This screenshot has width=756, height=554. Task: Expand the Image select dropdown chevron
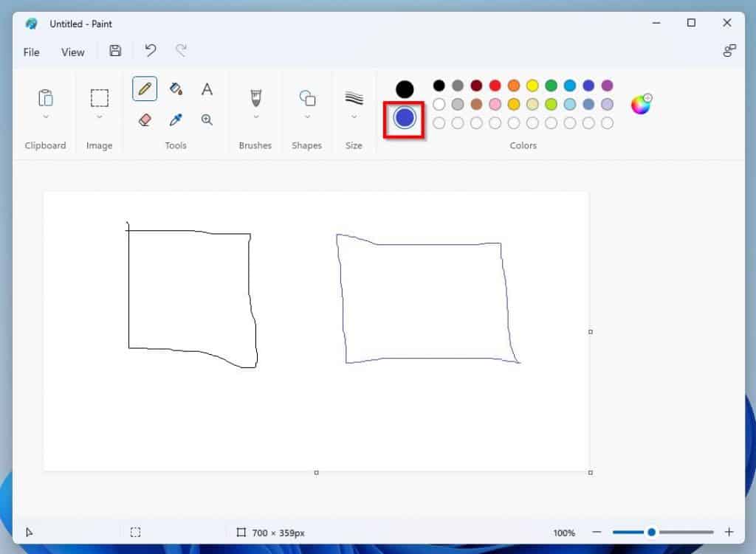[100, 117]
